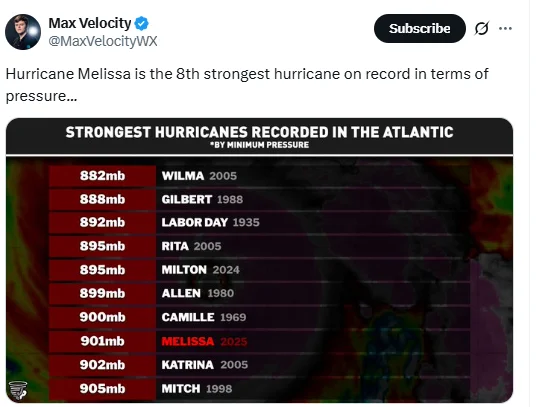Click the Katrina 2005 row

259,365
